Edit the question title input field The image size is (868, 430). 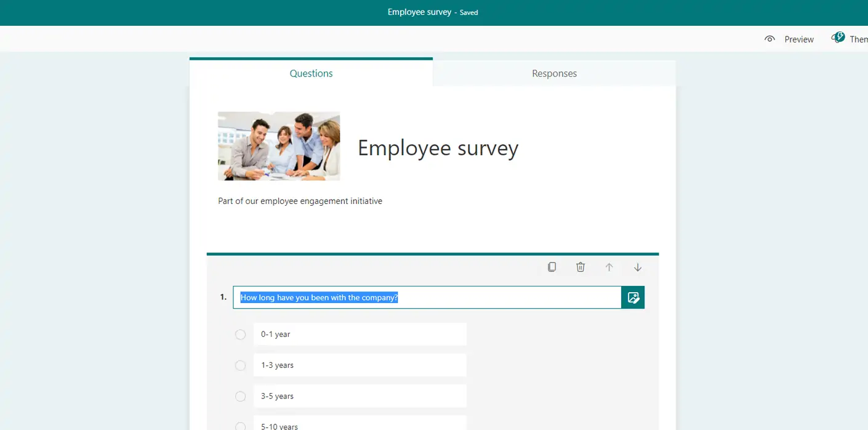point(427,297)
